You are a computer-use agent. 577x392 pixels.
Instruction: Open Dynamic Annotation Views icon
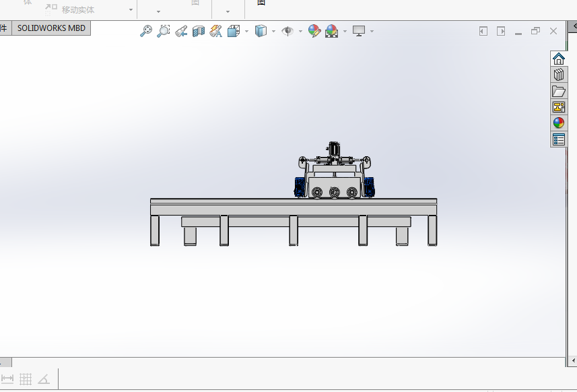click(216, 31)
